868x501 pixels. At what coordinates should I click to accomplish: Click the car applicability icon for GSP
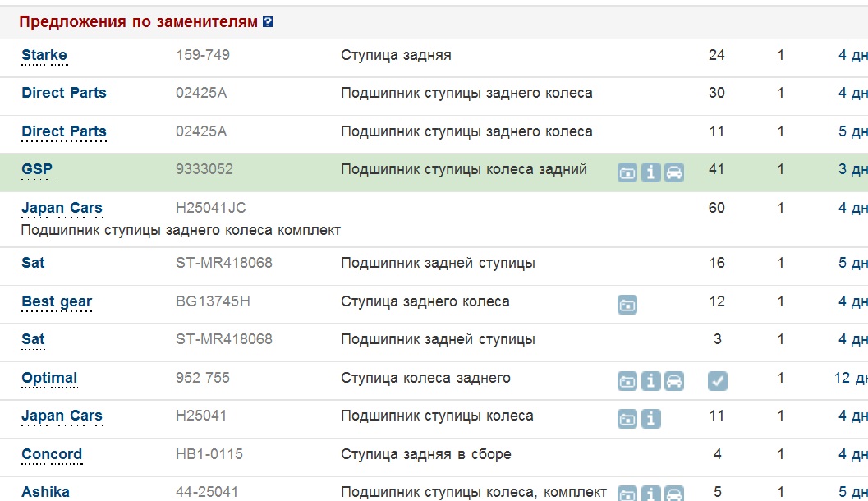pos(674,172)
